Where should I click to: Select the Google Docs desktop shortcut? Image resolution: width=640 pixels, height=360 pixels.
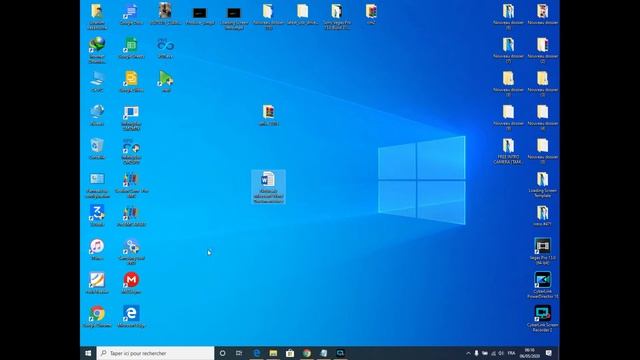131,14
